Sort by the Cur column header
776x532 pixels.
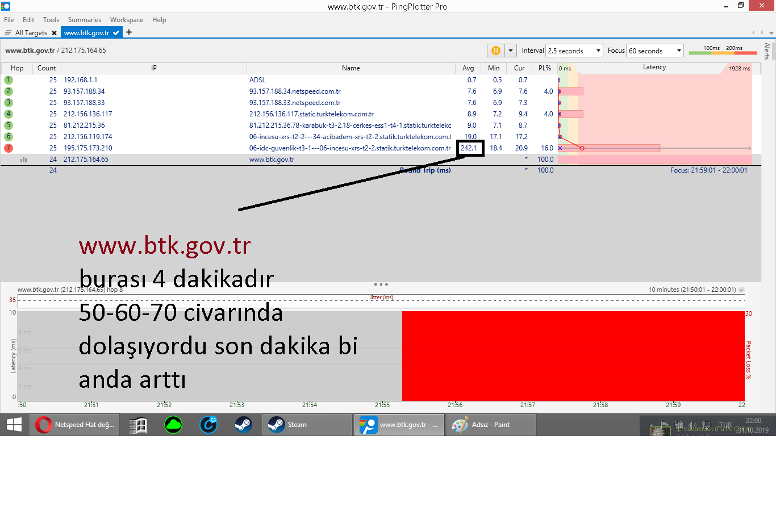[x=519, y=68]
